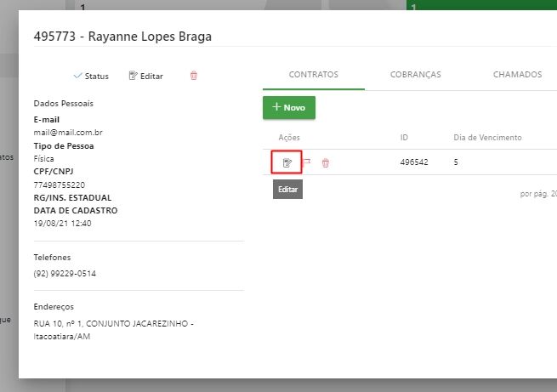
Task: Delete contract 496542 with trash icon
Action: [326, 162]
